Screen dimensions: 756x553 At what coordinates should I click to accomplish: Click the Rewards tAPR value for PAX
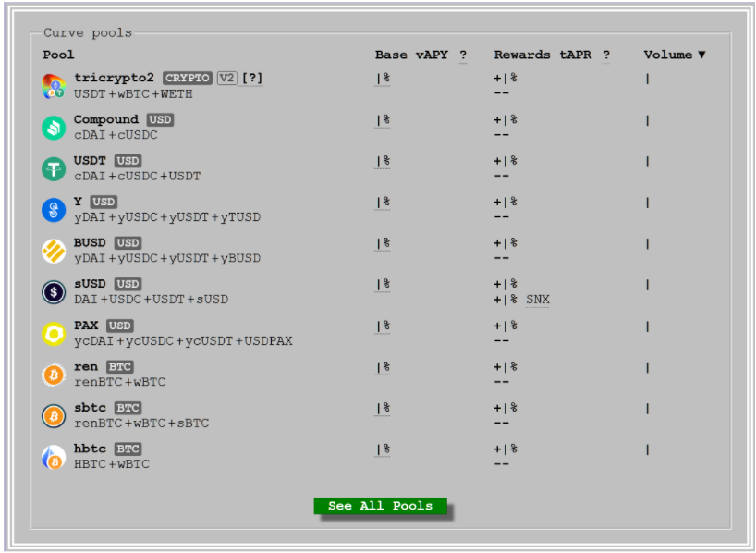(506, 326)
